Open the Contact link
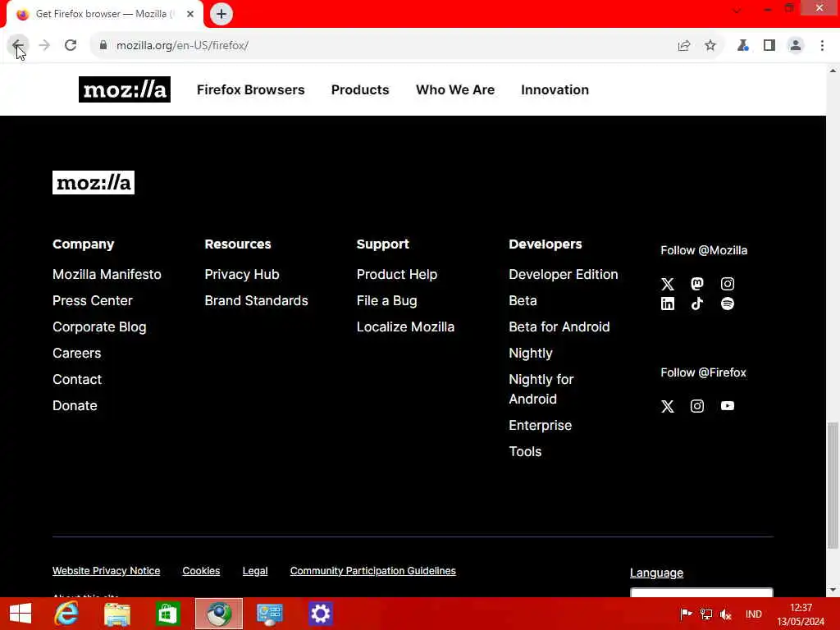This screenshot has width=840, height=630. [77, 379]
